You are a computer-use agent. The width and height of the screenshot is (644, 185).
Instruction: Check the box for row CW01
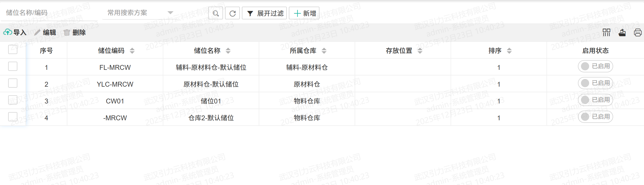click(13, 100)
